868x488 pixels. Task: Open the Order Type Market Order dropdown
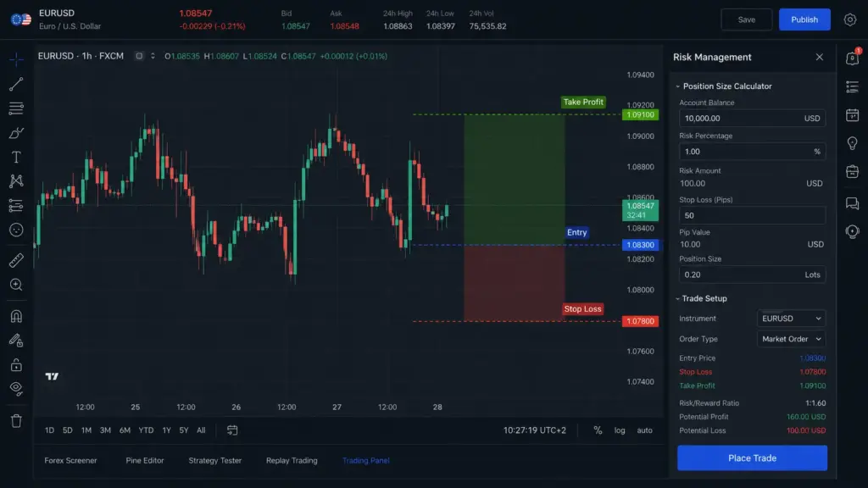791,339
